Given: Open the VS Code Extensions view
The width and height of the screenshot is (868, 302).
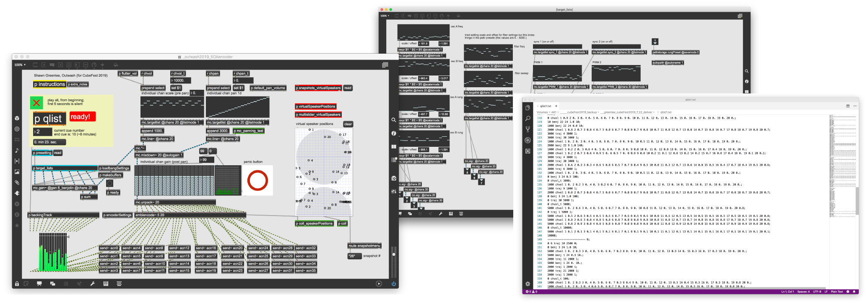Looking at the screenshot, I should tap(528, 151).
